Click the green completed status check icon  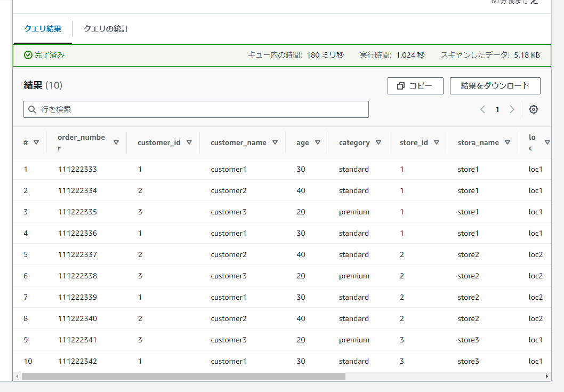28,55
